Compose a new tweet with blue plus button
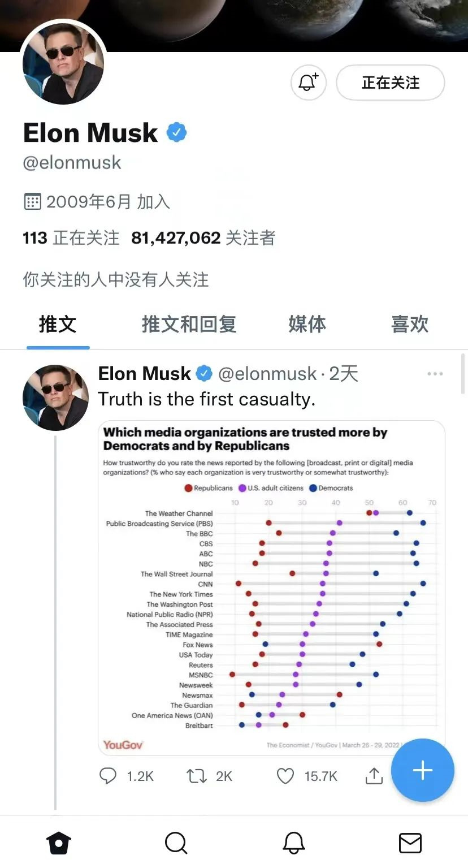This screenshot has width=468, height=868. (423, 770)
